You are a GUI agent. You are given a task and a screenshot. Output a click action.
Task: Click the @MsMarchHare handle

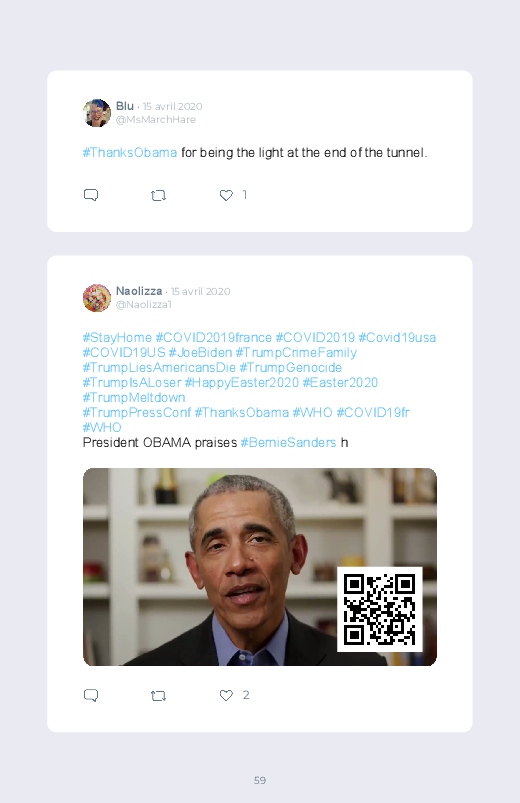[x=156, y=120]
